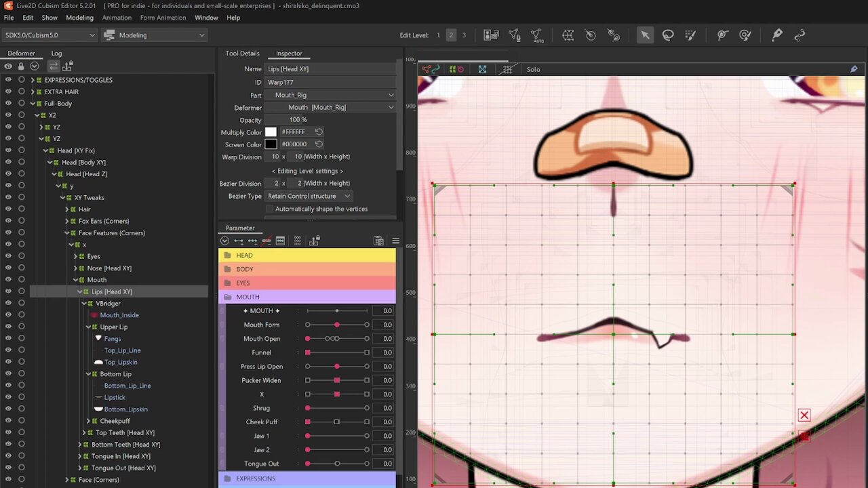868x488 pixels.
Task: Collapse the Full-Body tree node
Action: [33, 103]
